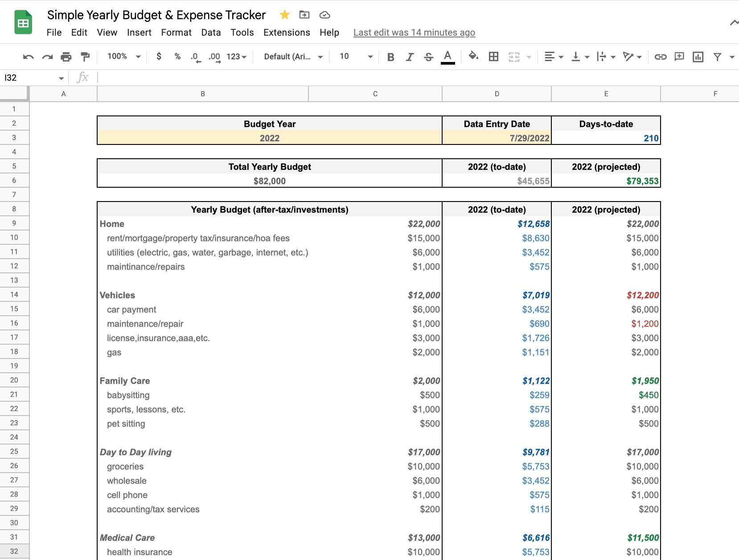Select the Total Yearly Budget $82,000 cell
The width and height of the screenshot is (739, 560).
[x=270, y=181]
